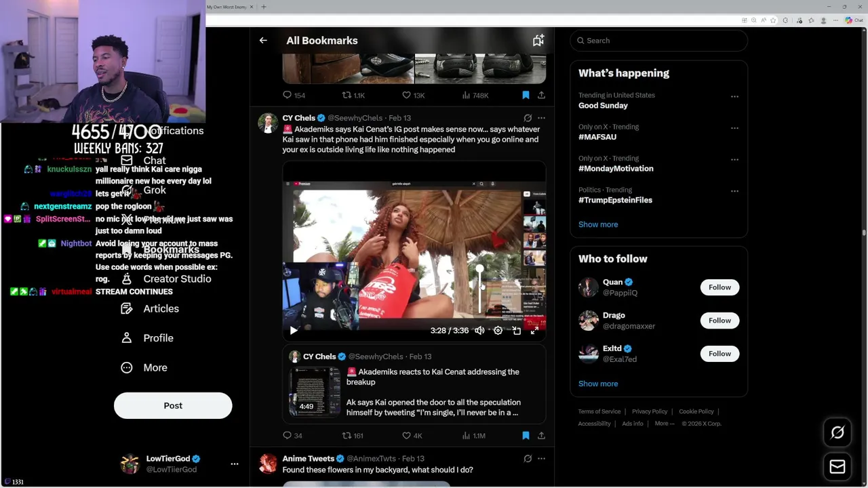The image size is (868, 488).
Task: Reply to the shoe post with 154 comments
Action: pos(294,96)
